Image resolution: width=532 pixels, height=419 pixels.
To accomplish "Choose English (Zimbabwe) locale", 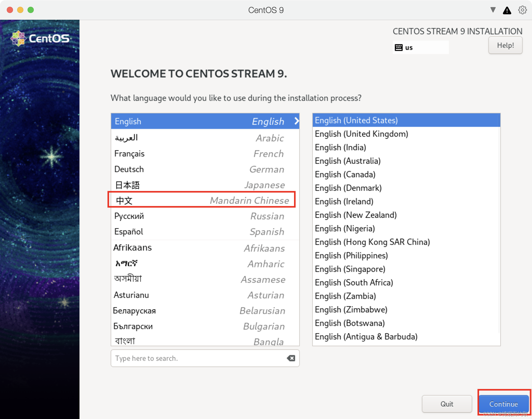I will pyautogui.click(x=406, y=309).
